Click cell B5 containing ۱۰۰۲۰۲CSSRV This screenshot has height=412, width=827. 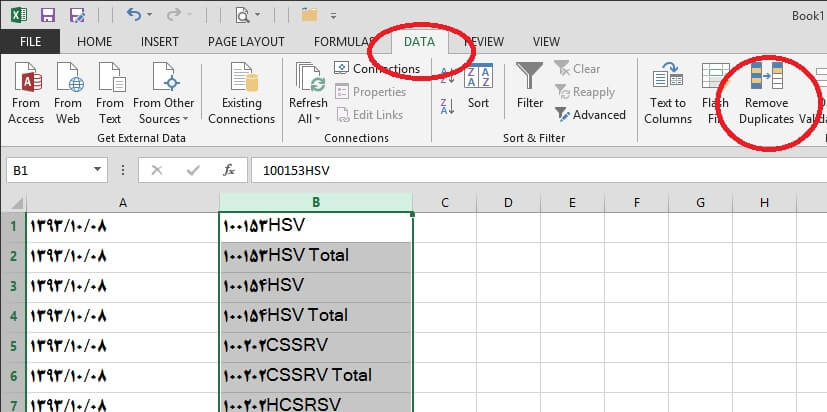pos(315,347)
